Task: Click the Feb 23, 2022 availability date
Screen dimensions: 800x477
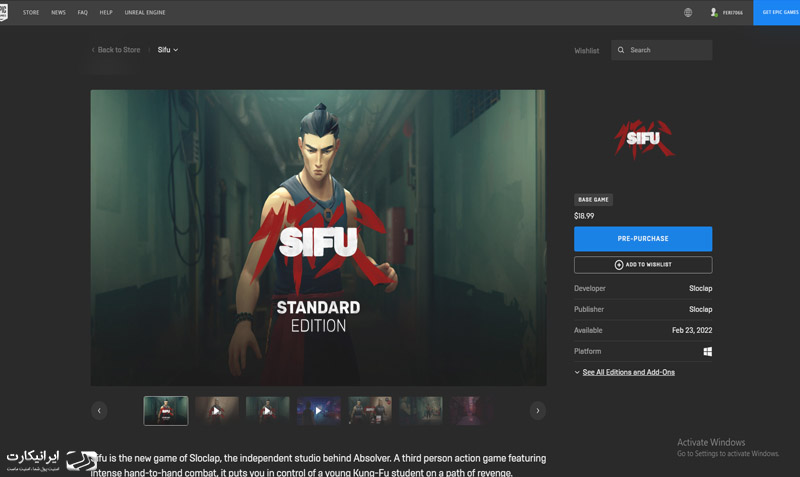Action: coord(692,330)
